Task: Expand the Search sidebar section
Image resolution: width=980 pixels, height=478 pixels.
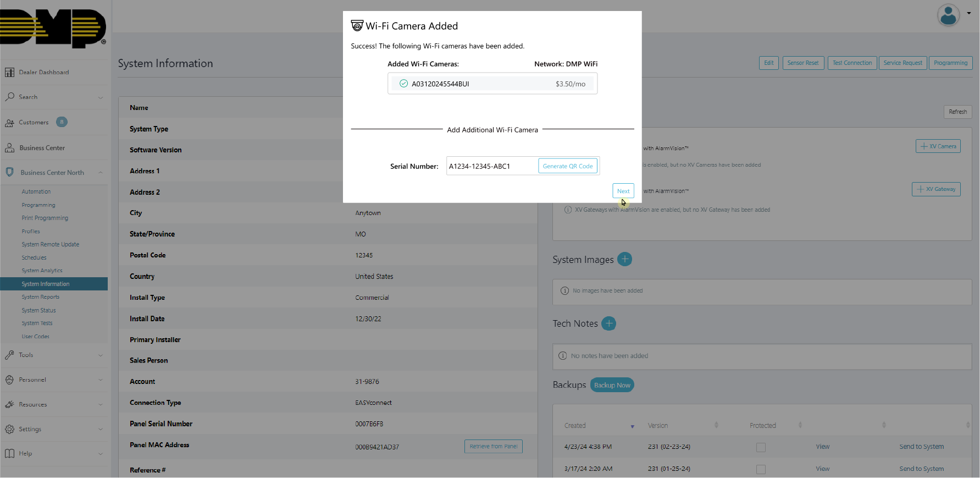Action: (100, 97)
